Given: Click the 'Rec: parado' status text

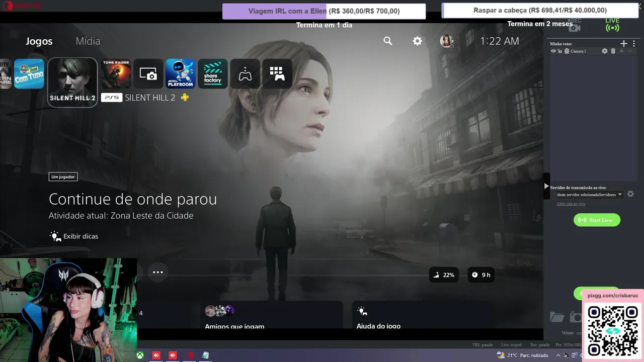Looking at the screenshot, I should (x=540, y=345).
